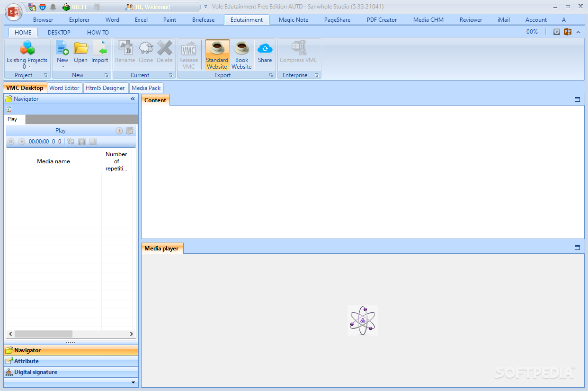This screenshot has width=588, height=391.
Task: Click the Media name column header
Action: [x=53, y=161]
